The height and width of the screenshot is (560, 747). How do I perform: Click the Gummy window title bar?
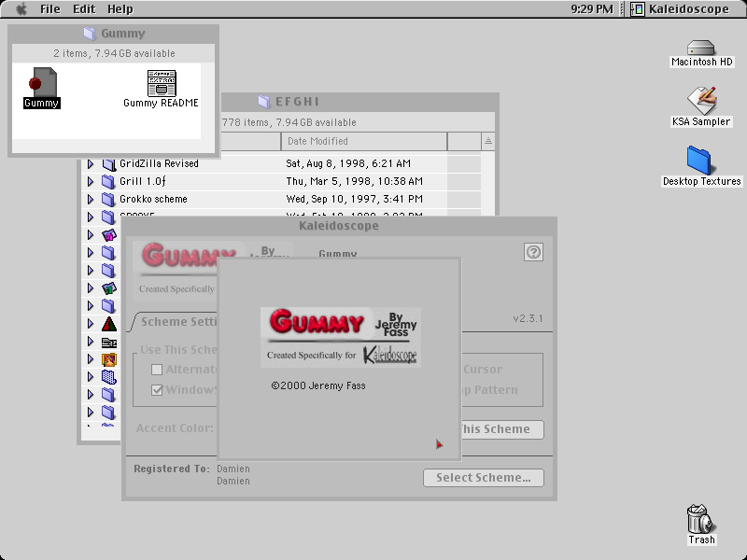coord(113,34)
